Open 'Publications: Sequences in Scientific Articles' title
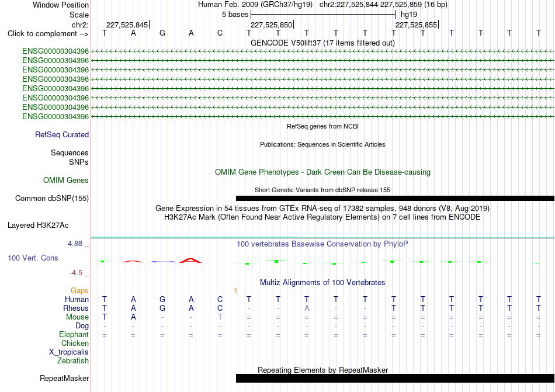555x392 pixels. (322, 144)
